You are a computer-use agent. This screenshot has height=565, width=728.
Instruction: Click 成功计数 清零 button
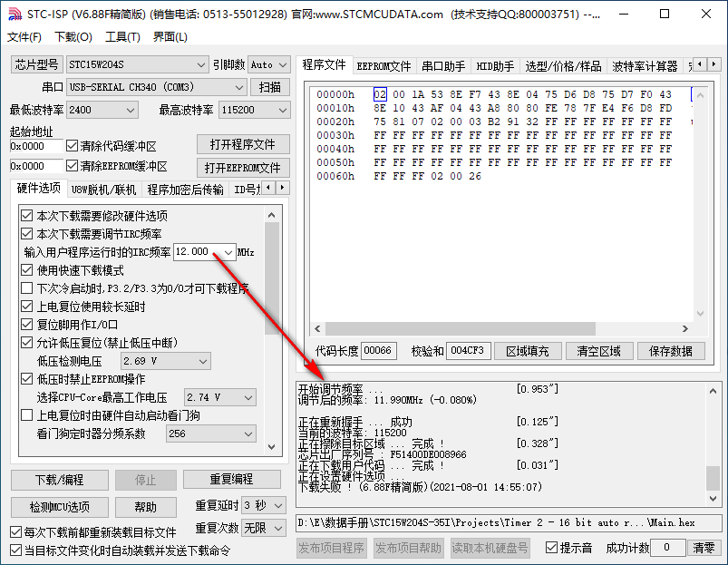pyautogui.click(x=704, y=548)
